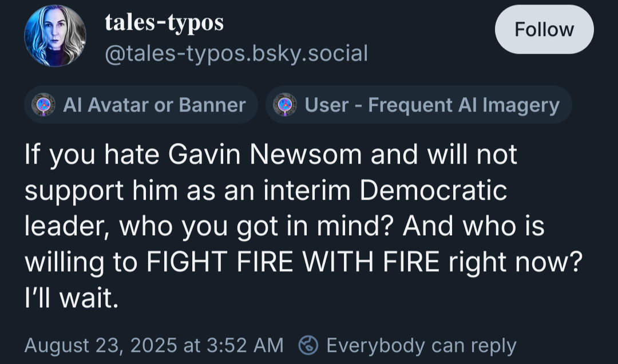Viewport: 618px width, 364px height.
Task: Click the word Imagery in second label
Action: [520, 105]
